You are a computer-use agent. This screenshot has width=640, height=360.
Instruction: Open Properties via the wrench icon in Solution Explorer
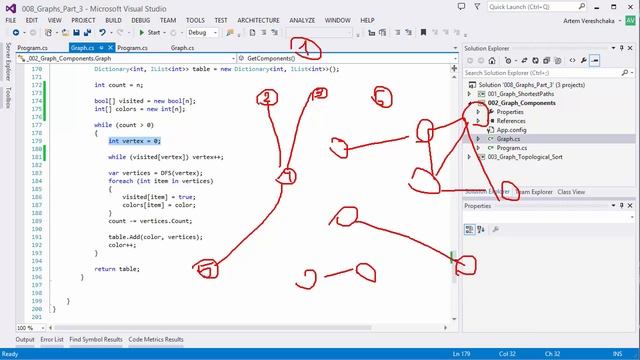pyautogui.click(x=584, y=60)
